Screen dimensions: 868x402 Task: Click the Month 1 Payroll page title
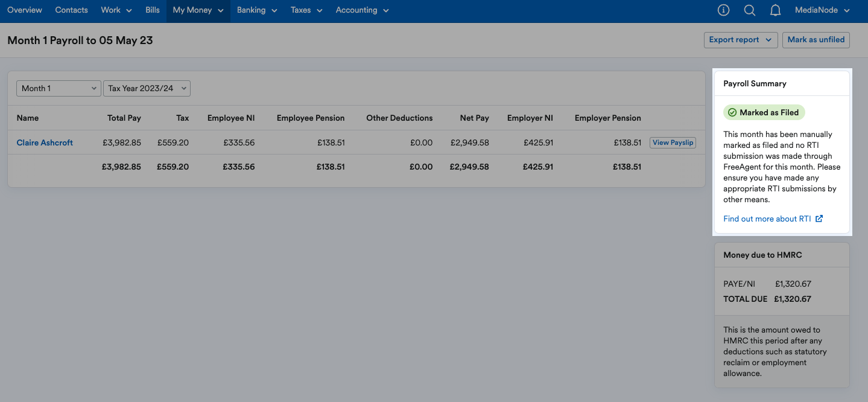pos(80,40)
